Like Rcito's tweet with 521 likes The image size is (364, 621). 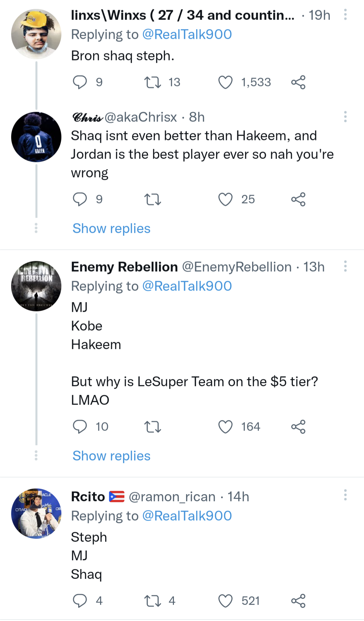coord(225,601)
